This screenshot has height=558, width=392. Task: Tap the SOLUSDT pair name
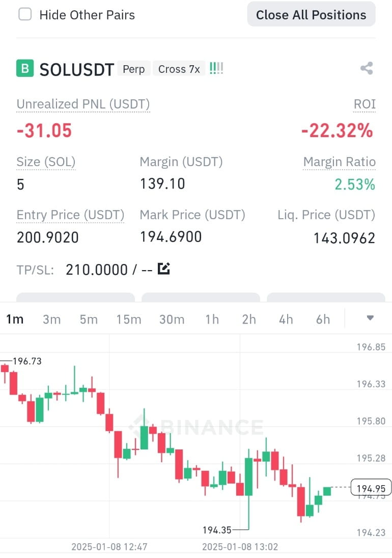76,69
